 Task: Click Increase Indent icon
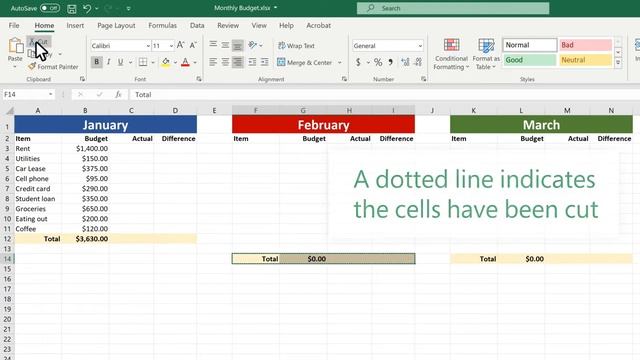coord(264,62)
